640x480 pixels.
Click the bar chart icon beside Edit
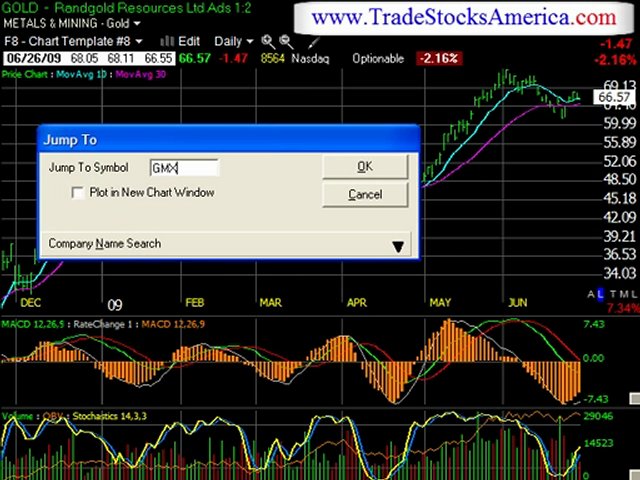tap(167, 41)
